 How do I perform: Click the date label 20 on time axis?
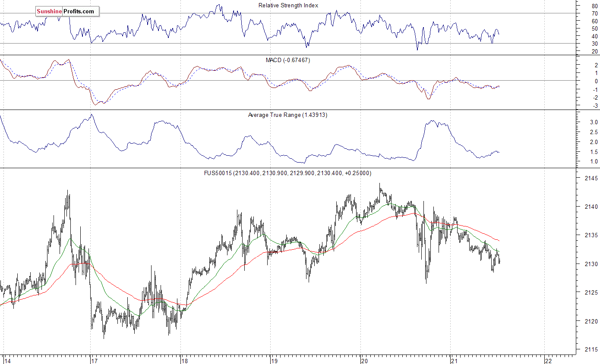365,360
